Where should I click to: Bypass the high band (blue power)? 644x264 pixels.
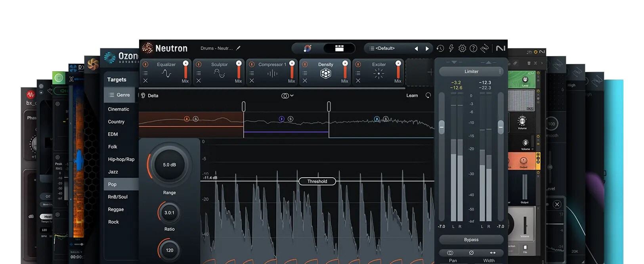(x=377, y=119)
